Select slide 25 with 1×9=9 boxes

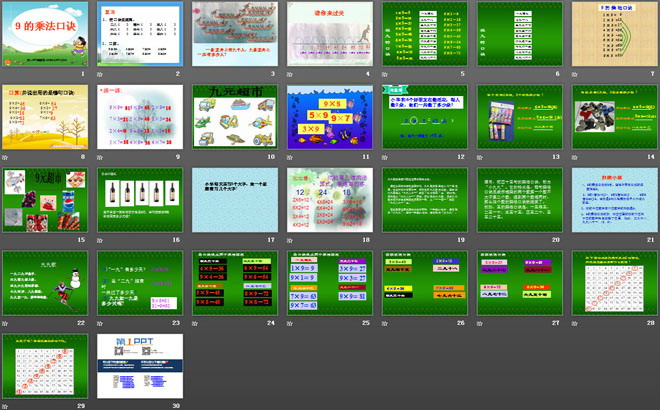tap(330, 283)
